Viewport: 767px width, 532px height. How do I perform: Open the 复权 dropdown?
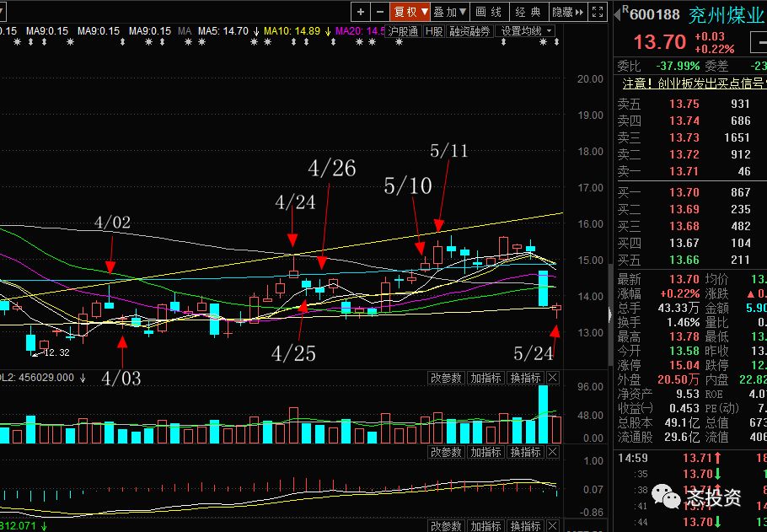click(x=410, y=13)
